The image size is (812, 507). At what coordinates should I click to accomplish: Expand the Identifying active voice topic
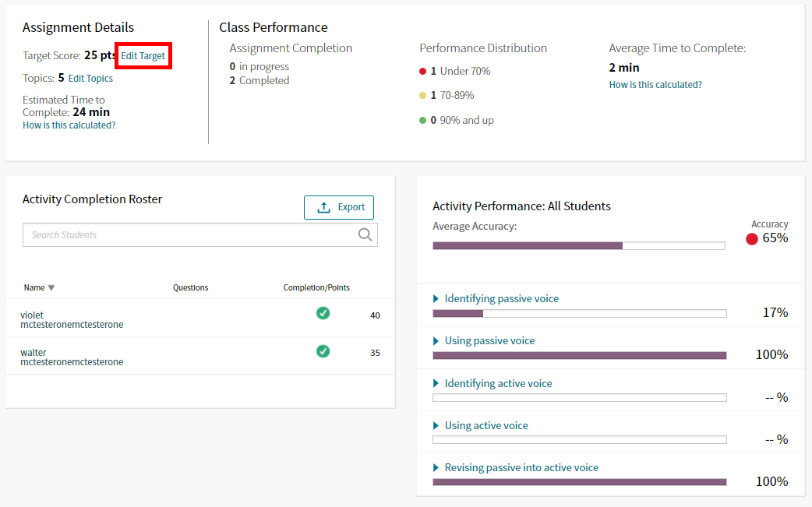point(436,383)
